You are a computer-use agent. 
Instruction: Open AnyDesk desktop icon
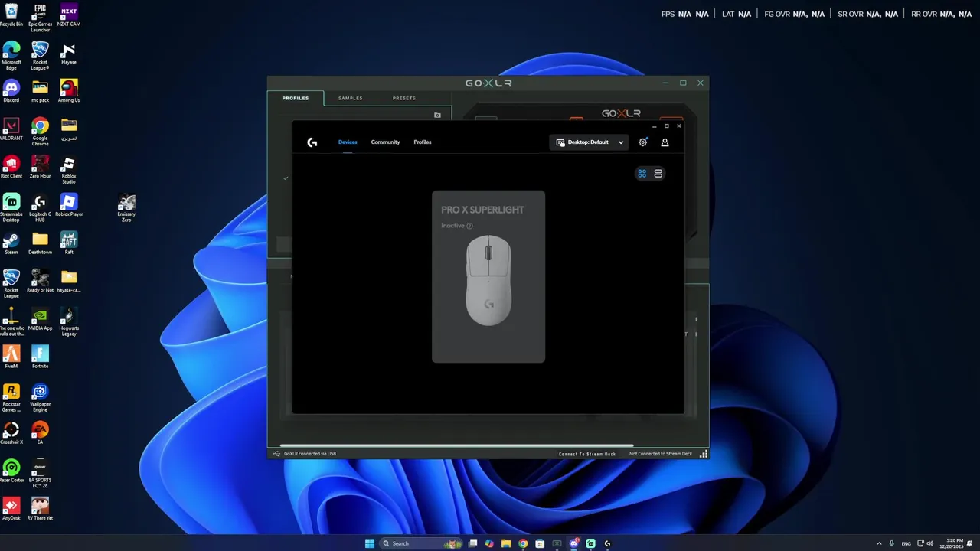tap(11, 509)
